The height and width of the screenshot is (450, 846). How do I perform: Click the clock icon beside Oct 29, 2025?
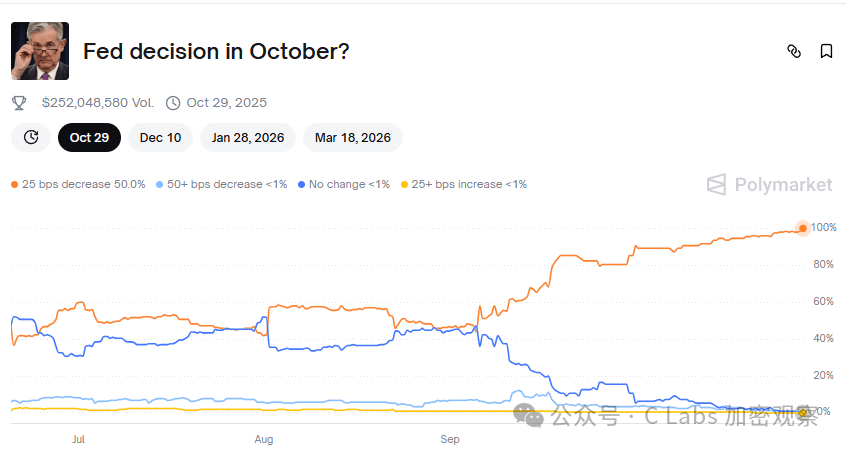point(173,102)
